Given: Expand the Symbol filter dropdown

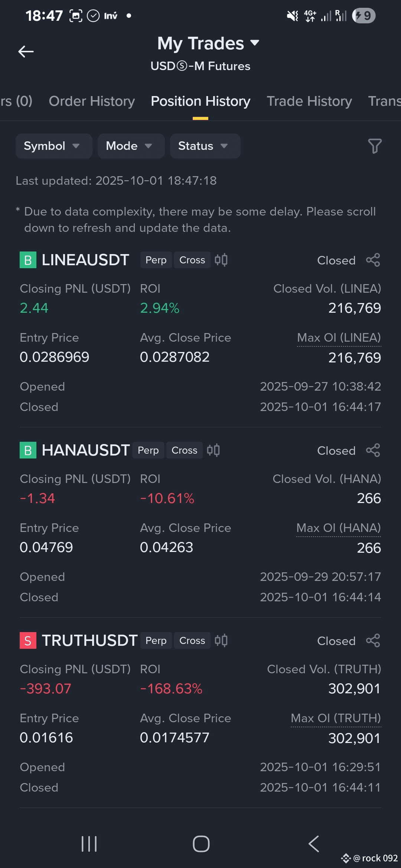Looking at the screenshot, I should click(x=54, y=146).
